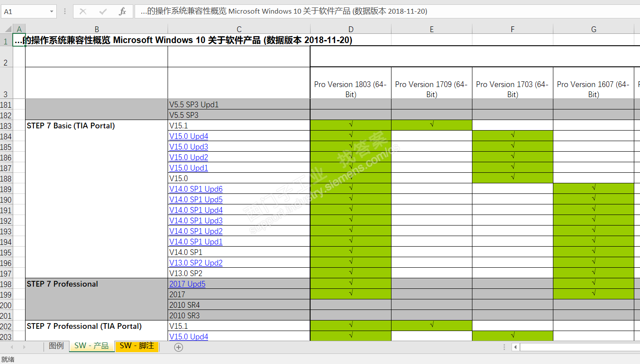The height and width of the screenshot is (364, 640).
Task: Select row 3 header
Action: 6,83
